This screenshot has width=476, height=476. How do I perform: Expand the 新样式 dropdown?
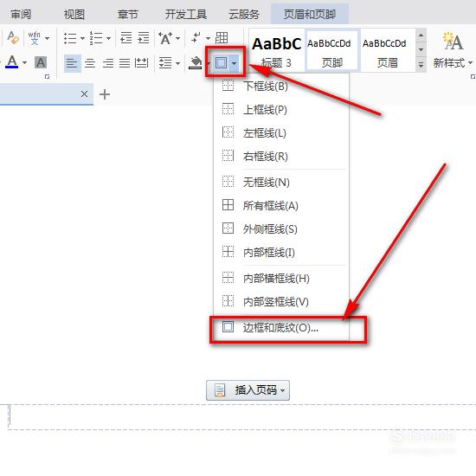(470, 62)
